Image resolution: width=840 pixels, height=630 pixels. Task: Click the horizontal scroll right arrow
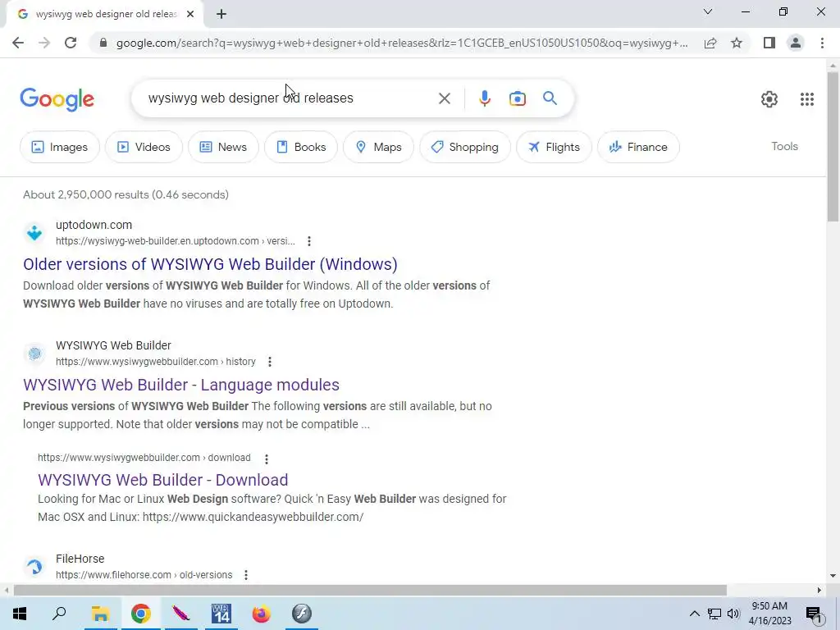(x=819, y=591)
